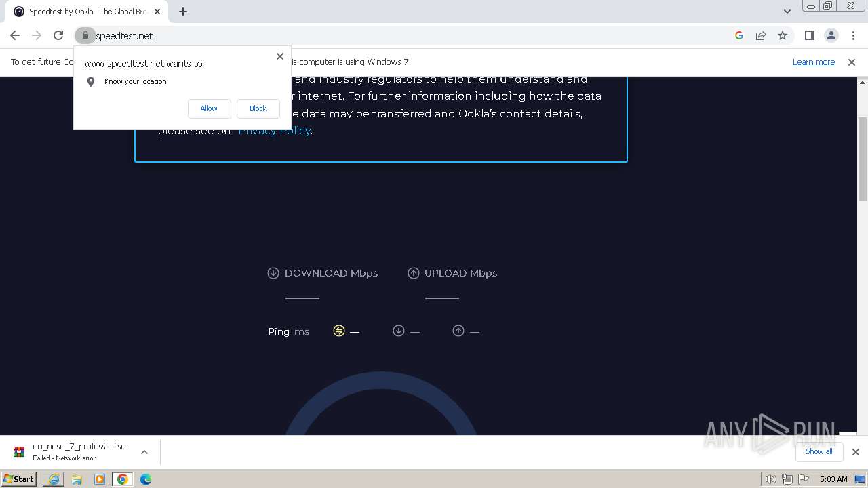The height and width of the screenshot is (488, 868).
Task: Allow speedtest.net to know your location
Action: (209, 108)
